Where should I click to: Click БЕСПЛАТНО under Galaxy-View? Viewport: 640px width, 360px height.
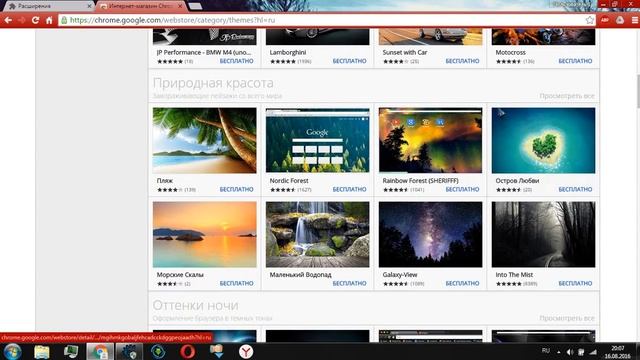pyautogui.click(x=462, y=283)
